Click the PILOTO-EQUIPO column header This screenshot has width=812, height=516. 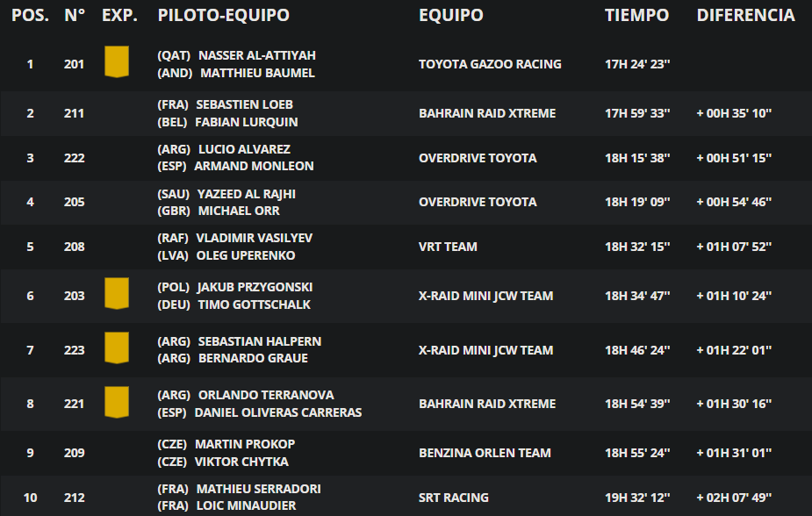223,16
